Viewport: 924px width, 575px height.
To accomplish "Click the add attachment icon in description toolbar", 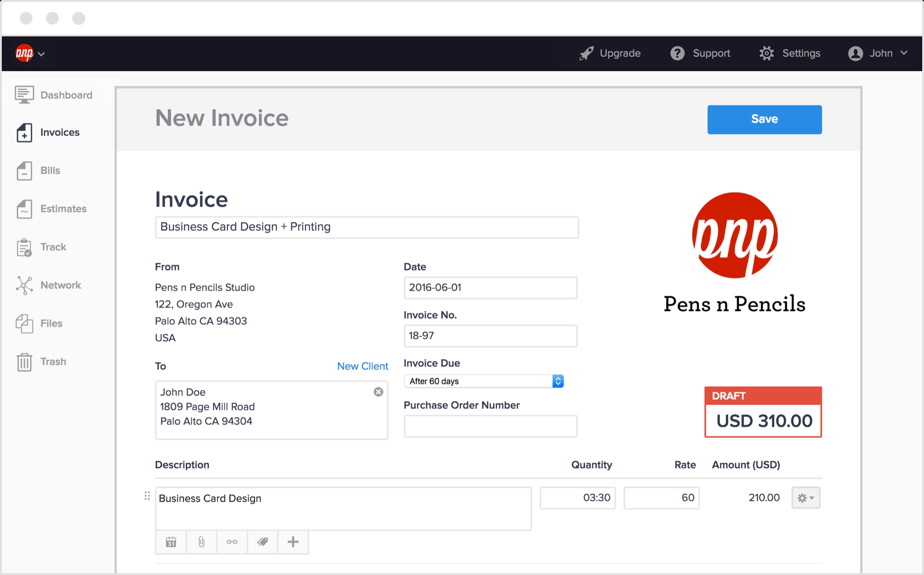I will point(202,541).
